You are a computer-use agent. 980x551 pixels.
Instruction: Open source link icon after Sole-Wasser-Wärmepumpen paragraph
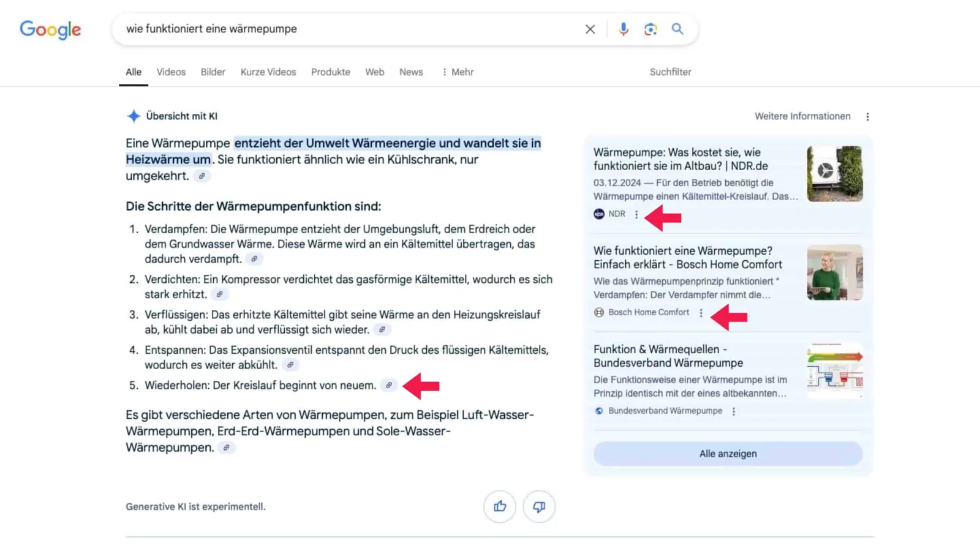pos(227,448)
